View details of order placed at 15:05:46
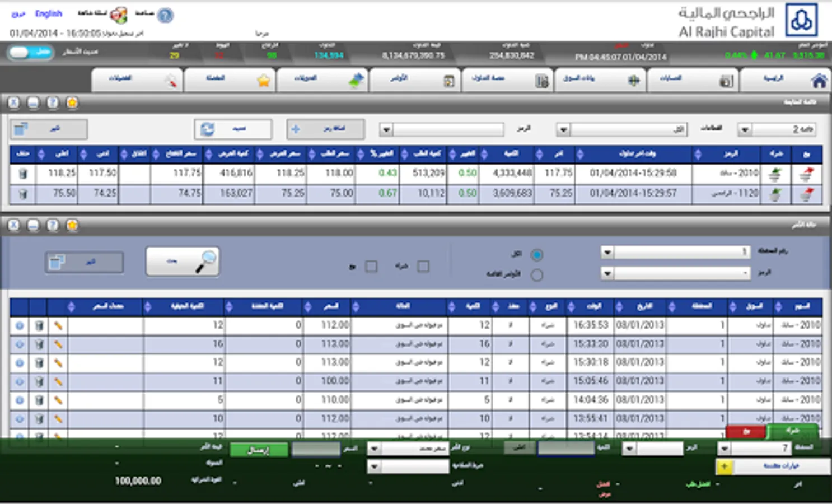 (20, 381)
